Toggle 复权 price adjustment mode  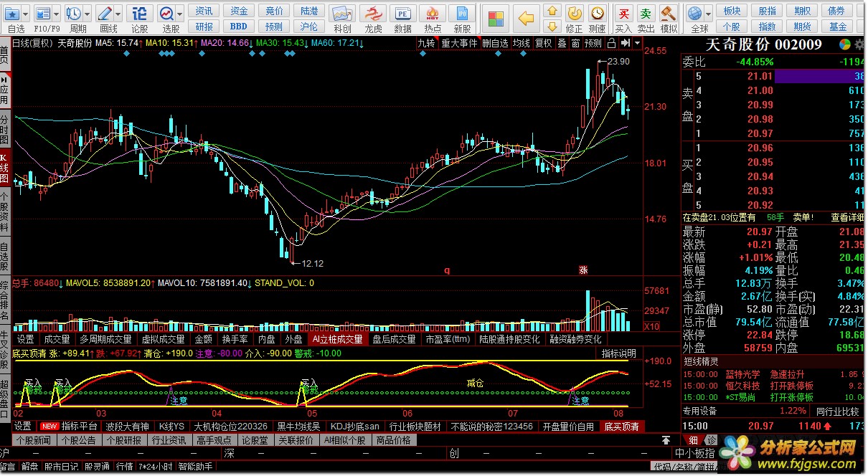(544, 44)
